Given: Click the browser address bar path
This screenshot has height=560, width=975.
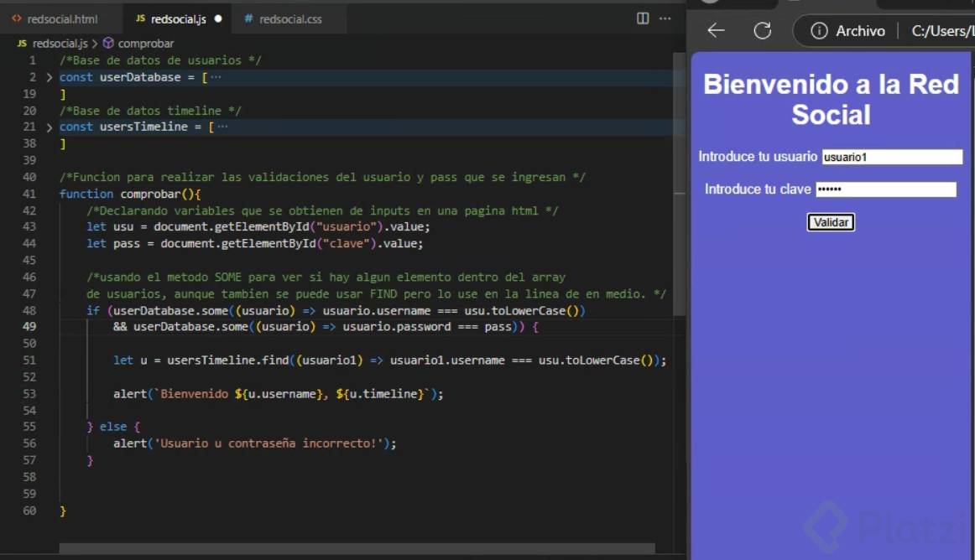Looking at the screenshot, I should click(941, 30).
